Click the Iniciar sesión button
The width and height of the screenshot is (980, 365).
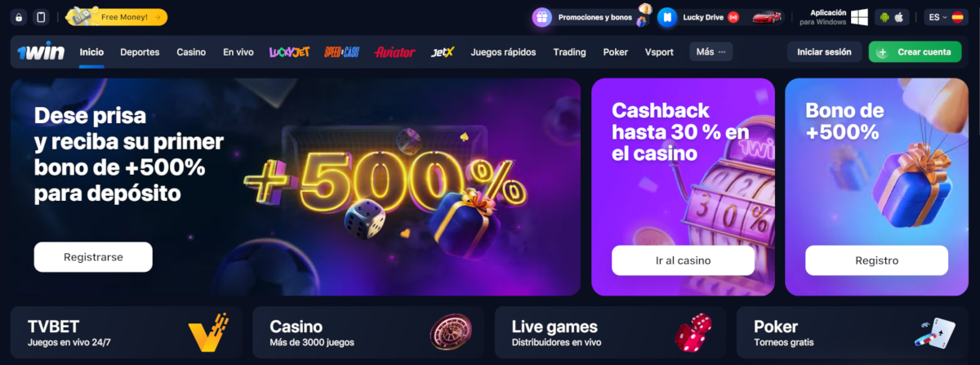(x=824, y=51)
